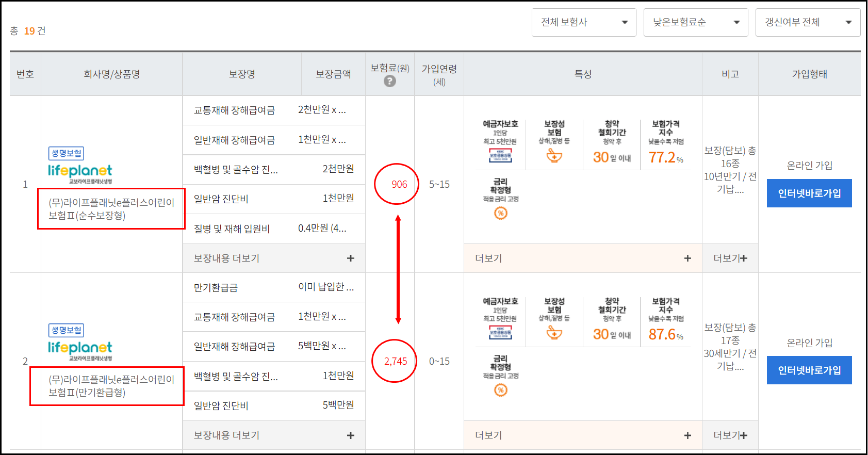Click 인터넷바로가입 button for product 2
This screenshot has height=455, width=868.
point(809,370)
